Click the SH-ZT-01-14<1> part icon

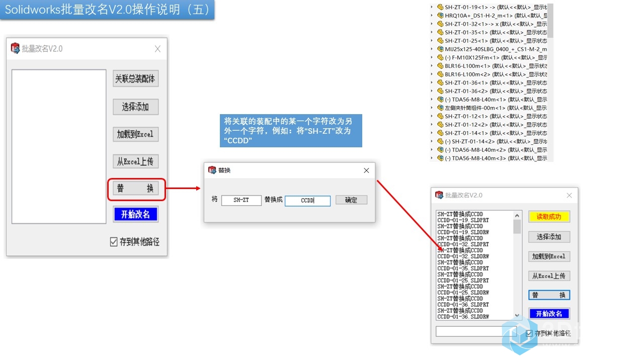point(440,133)
